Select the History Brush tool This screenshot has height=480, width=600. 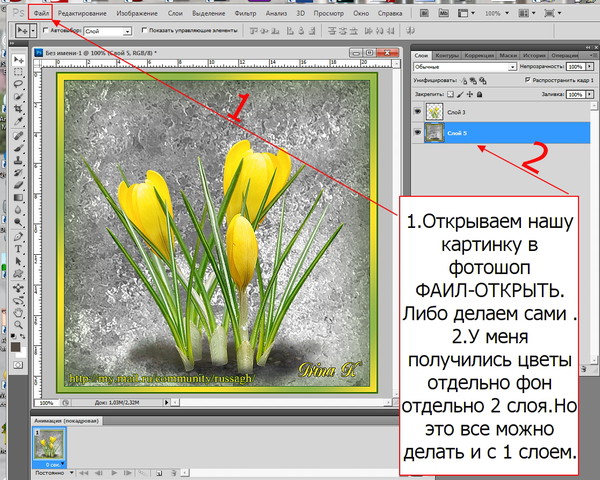pos(18,173)
